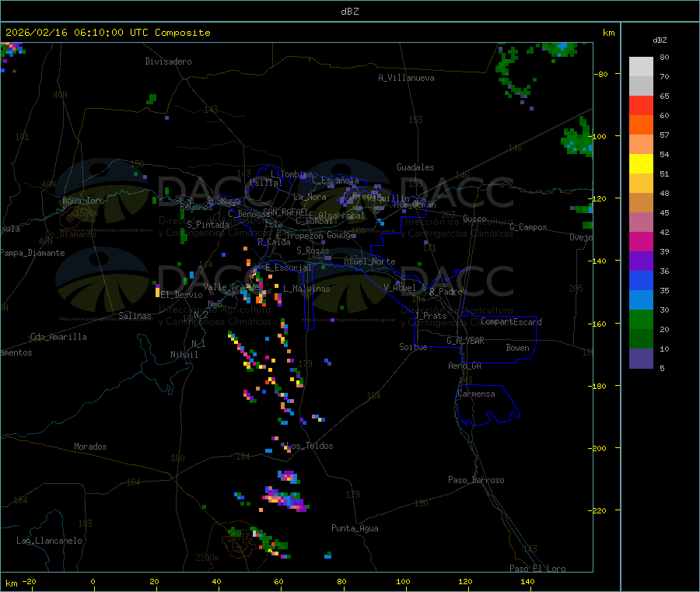
Task: Click the slate violet 5-10 dBZ swatch
Action: click(641, 359)
